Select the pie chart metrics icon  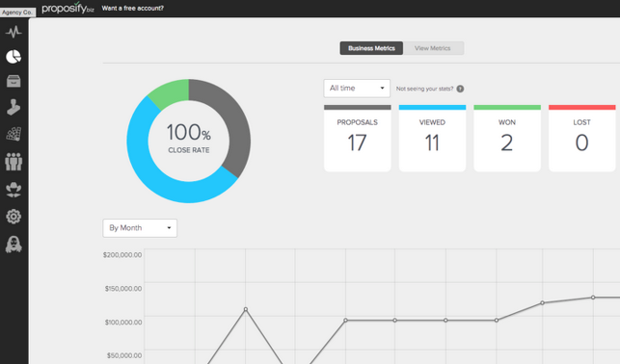[13, 57]
